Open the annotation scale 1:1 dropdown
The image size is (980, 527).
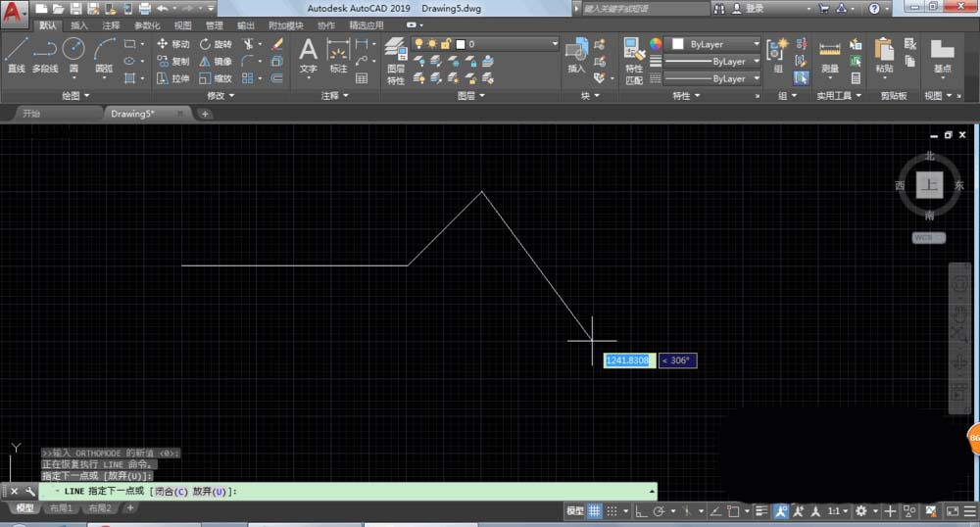pos(837,511)
